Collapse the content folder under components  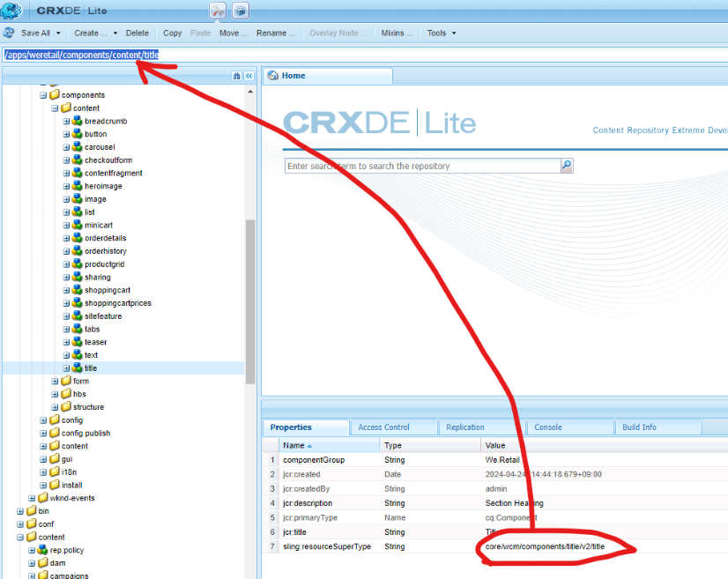pyautogui.click(x=55, y=108)
